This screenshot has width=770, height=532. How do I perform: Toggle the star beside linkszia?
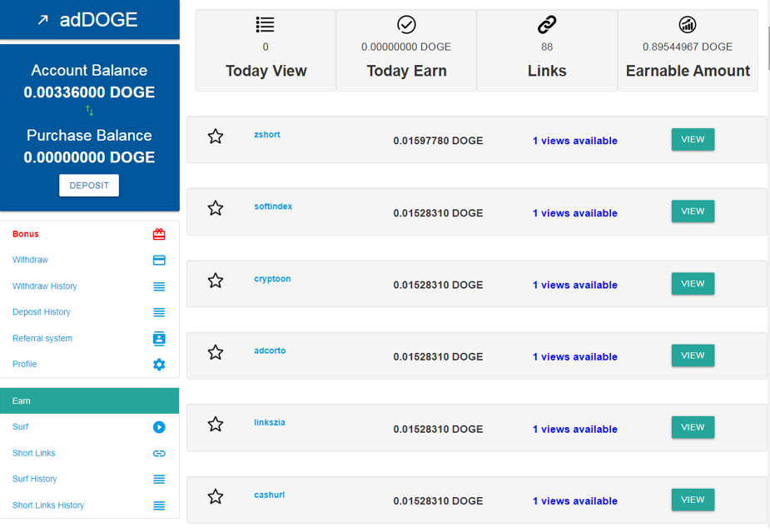click(215, 424)
